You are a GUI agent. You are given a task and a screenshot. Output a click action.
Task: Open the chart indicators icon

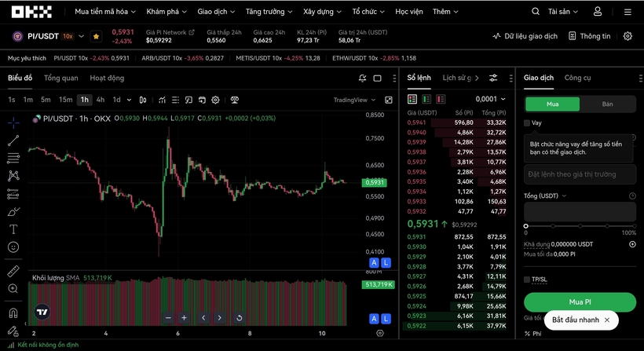(x=163, y=100)
